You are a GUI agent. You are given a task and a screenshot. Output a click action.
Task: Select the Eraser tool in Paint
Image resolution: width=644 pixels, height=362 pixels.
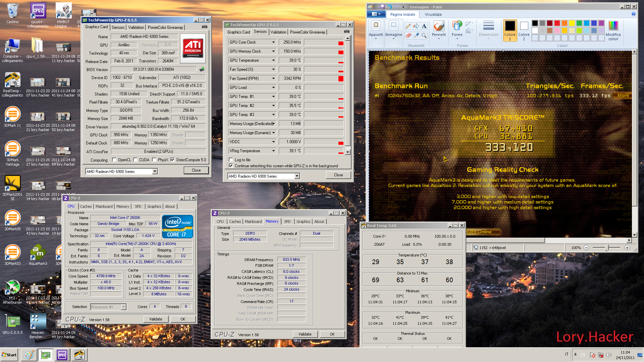click(408, 35)
